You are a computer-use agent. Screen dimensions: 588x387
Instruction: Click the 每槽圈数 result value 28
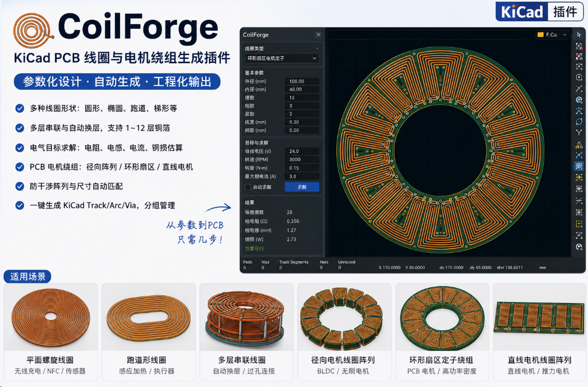[x=289, y=212]
